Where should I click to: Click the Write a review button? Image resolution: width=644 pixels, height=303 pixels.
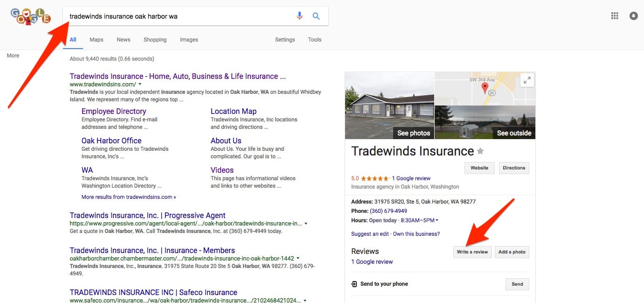coord(472,252)
